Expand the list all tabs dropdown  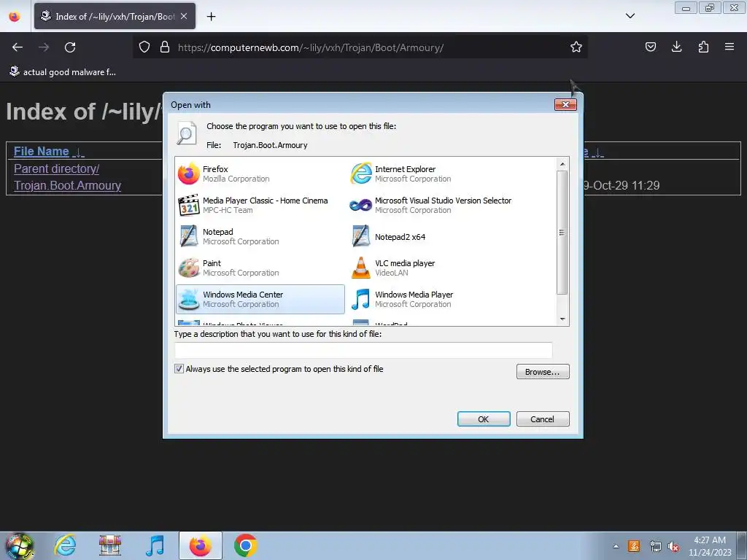[x=630, y=16]
